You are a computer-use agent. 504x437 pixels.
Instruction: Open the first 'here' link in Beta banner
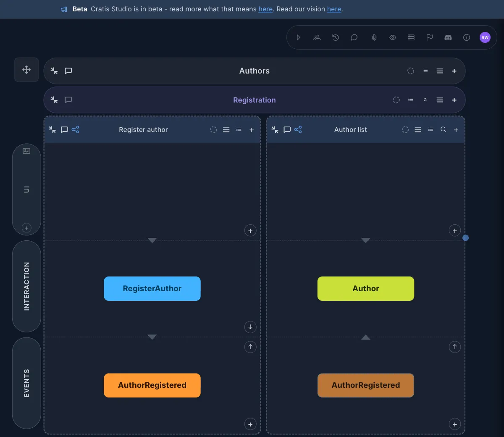265,9
